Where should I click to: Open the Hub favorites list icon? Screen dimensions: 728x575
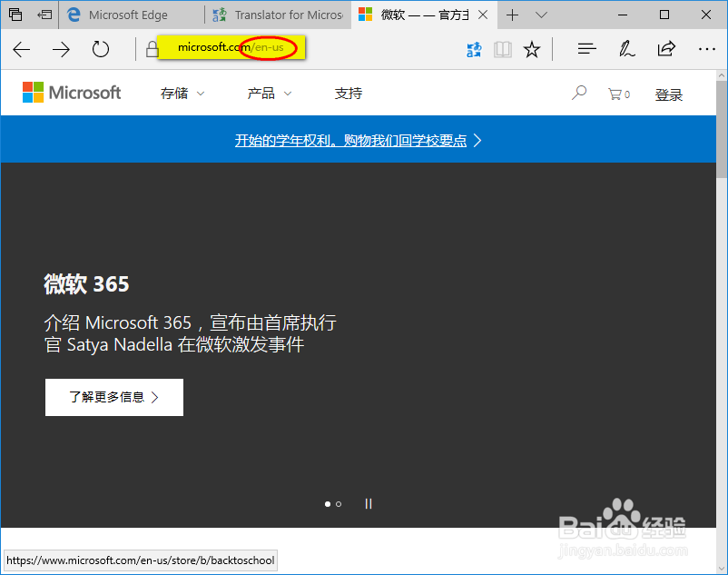(587, 49)
